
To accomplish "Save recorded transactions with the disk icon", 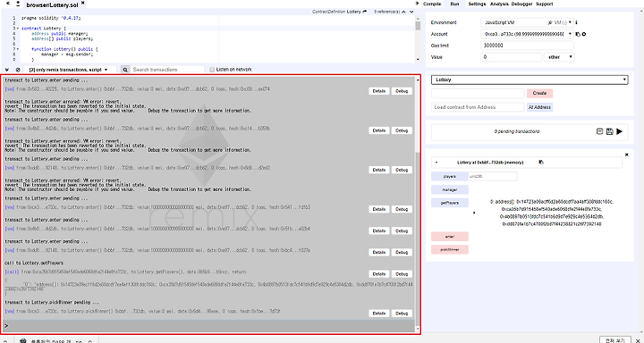I will pyautogui.click(x=609, y=131).
